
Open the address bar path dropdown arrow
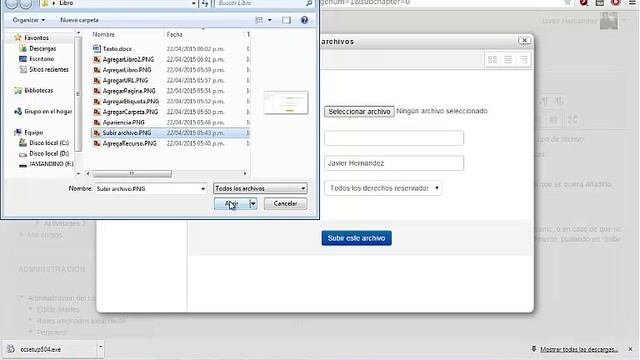click(193, 3)
